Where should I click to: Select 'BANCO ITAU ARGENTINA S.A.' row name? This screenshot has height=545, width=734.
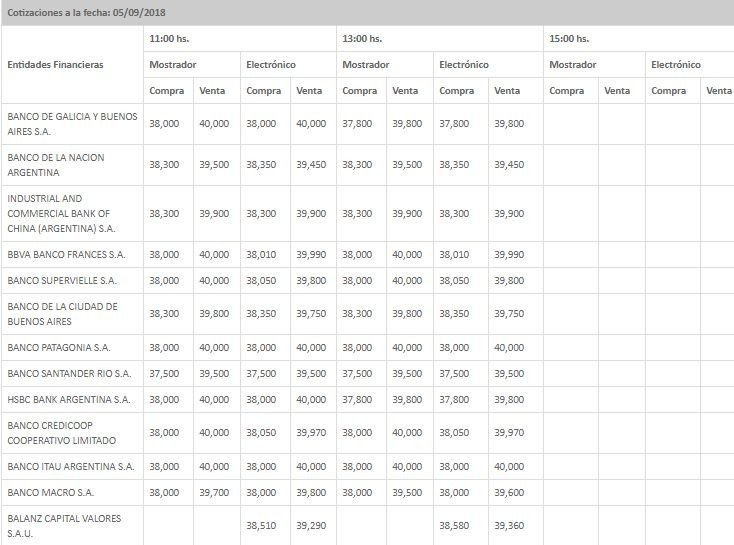point(71,466)
